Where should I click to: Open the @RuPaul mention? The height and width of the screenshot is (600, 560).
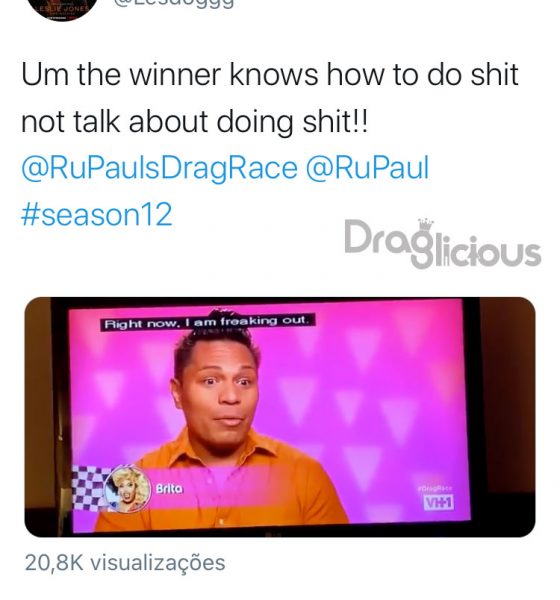[x=367, y=167]
